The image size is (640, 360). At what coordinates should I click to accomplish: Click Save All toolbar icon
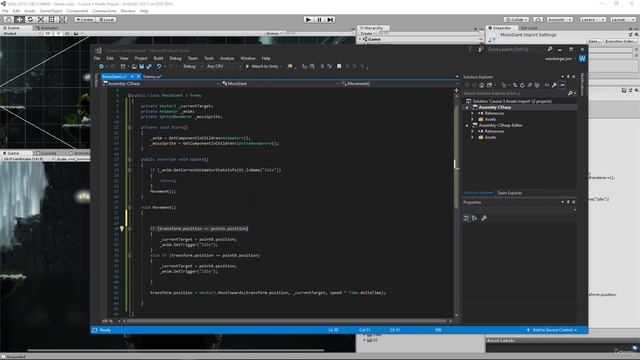pos(149,67)
